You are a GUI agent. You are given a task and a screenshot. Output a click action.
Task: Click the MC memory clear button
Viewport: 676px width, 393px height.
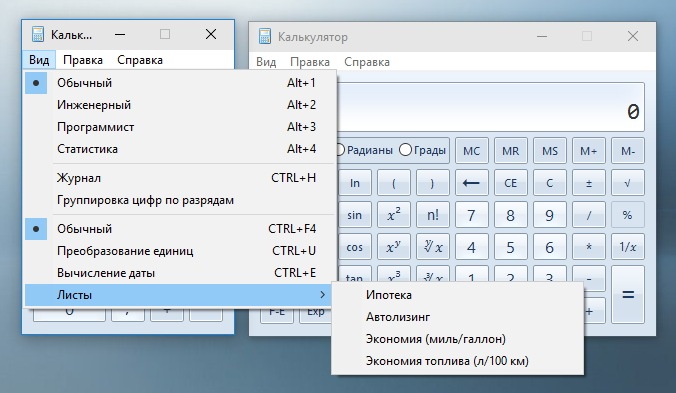point(471,151)
